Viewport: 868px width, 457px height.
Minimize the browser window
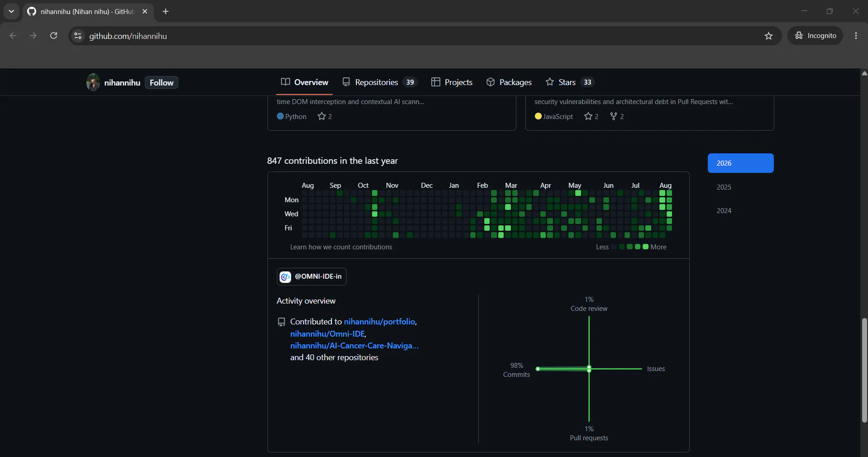coord(804,11)
